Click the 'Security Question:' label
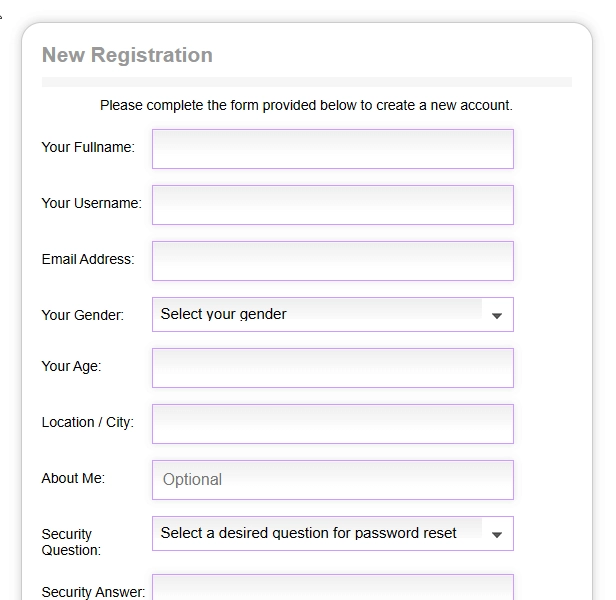This screenshot has height=600, width=616. tap(71, 542)
